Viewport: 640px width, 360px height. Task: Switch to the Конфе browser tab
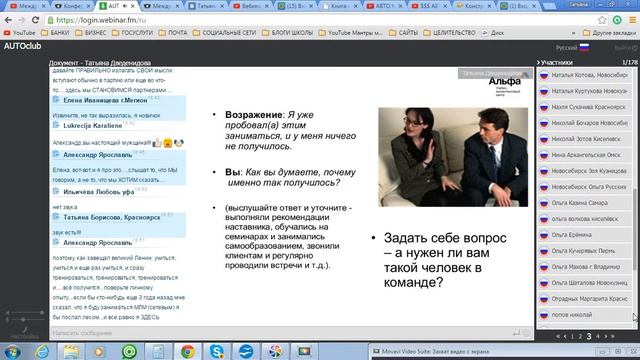point(73,6)
